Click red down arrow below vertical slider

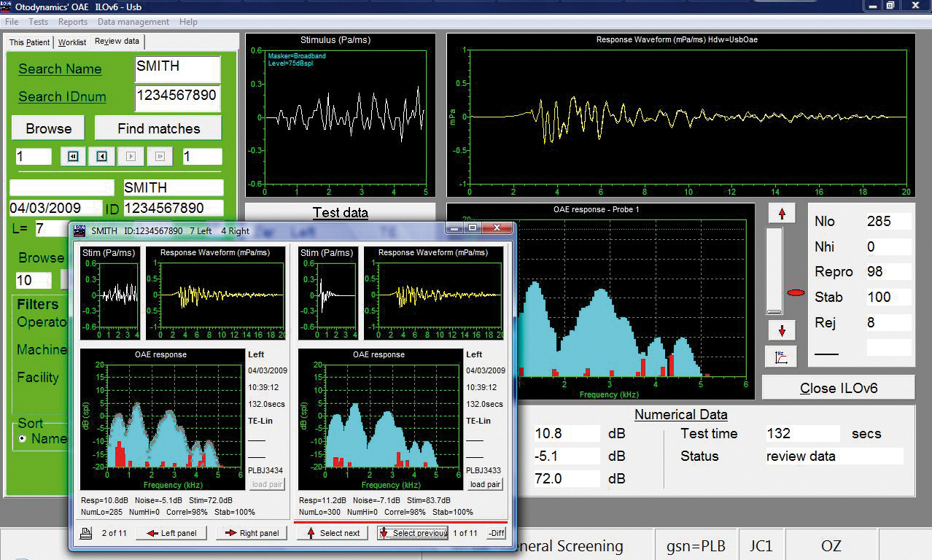783,331
